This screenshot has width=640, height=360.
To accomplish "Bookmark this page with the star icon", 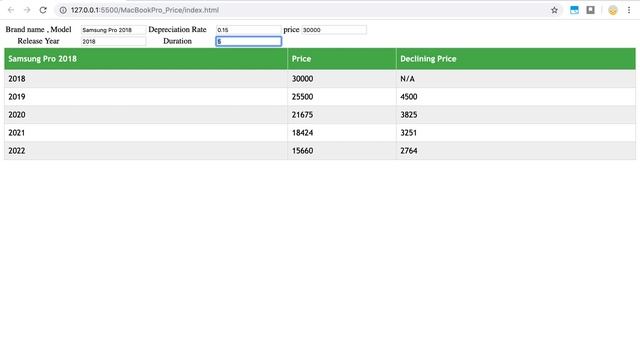I will pyautogui.click(x=554, y=10).
